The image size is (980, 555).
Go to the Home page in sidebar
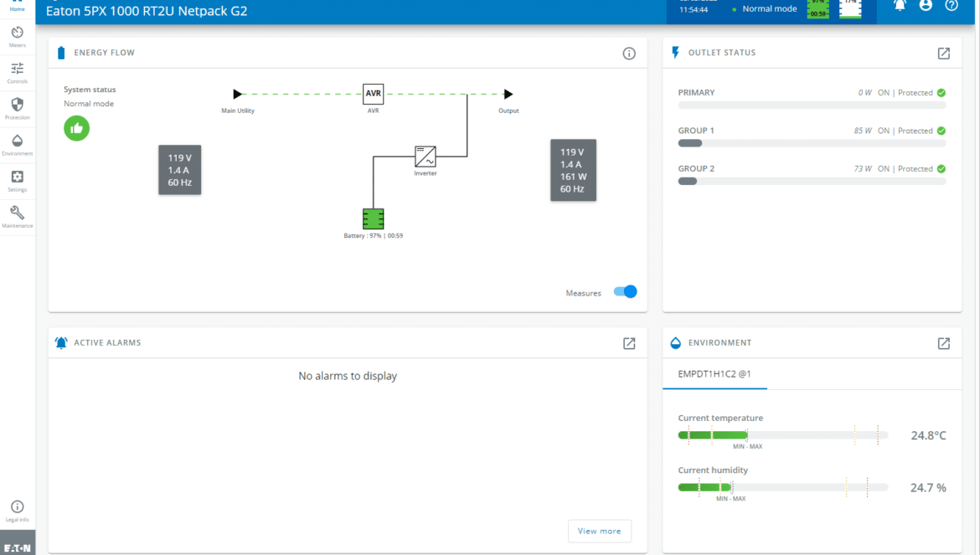coord(18,6)
